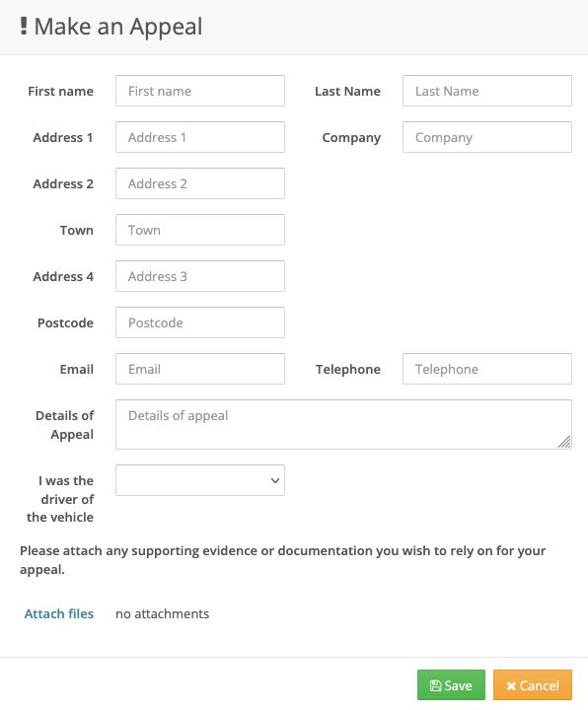Select the Email input box
Screen dimensions: 588x710
point(200,369)
